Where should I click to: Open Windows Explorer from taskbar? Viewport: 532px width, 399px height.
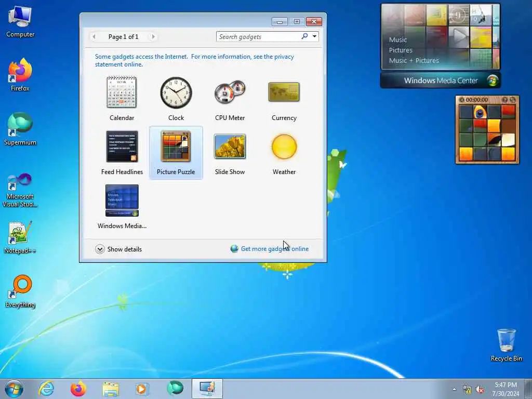tap(111, 389)
